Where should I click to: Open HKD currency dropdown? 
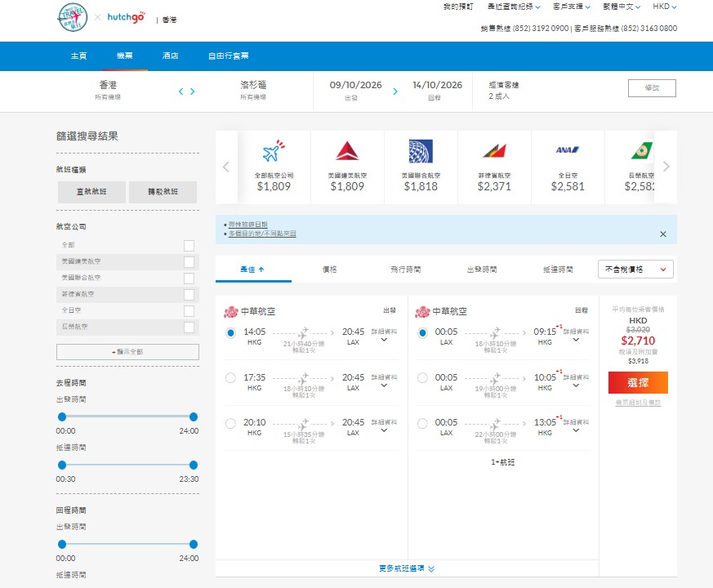[665, 7]
